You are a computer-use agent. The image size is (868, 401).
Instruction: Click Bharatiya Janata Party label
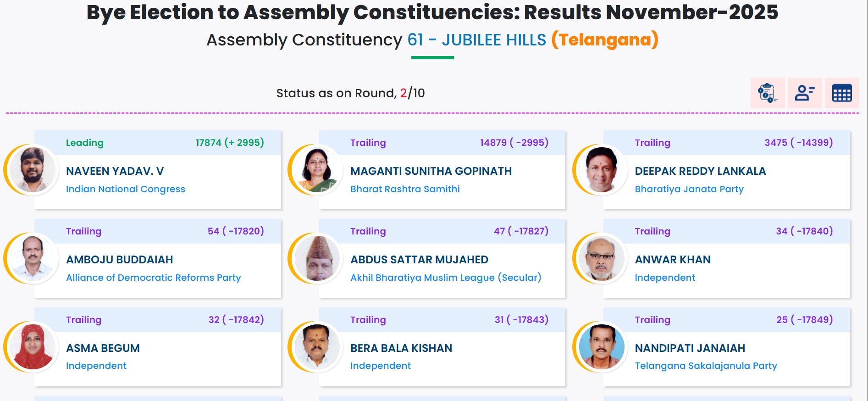pos(689,189)
